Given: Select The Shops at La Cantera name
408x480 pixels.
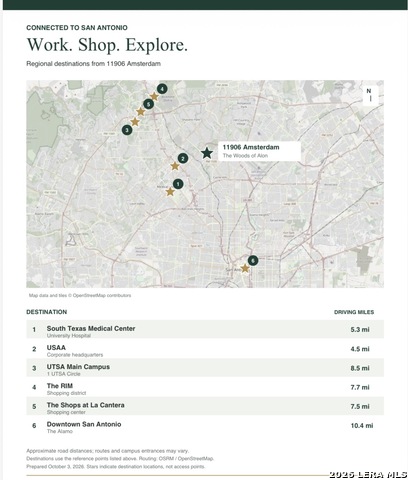Looking at the screenshot, I should point(86,405).
